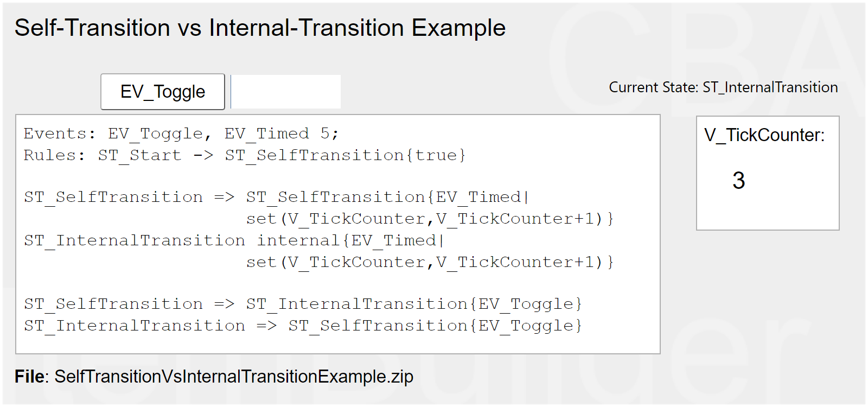The height and width of the screenshot is (407, 868).
Task: Click the V_TickCounter label
Action: (x=764, y=135)
